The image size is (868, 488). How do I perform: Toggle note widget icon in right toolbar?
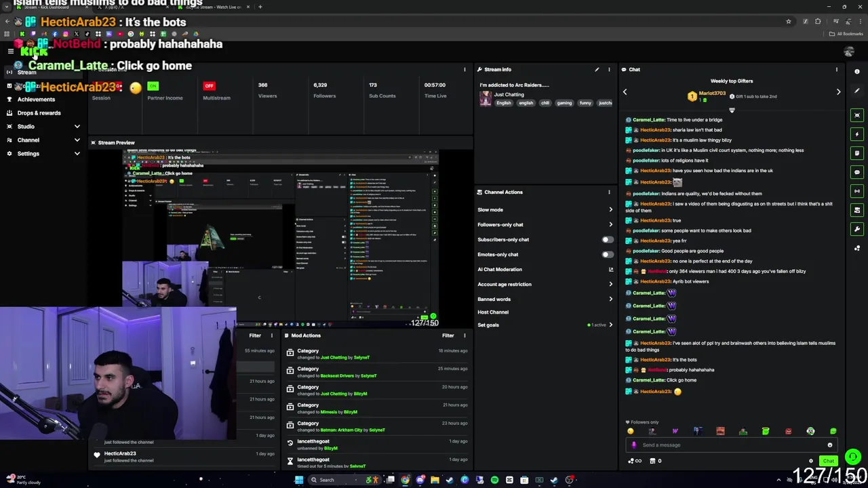[857, 153]
